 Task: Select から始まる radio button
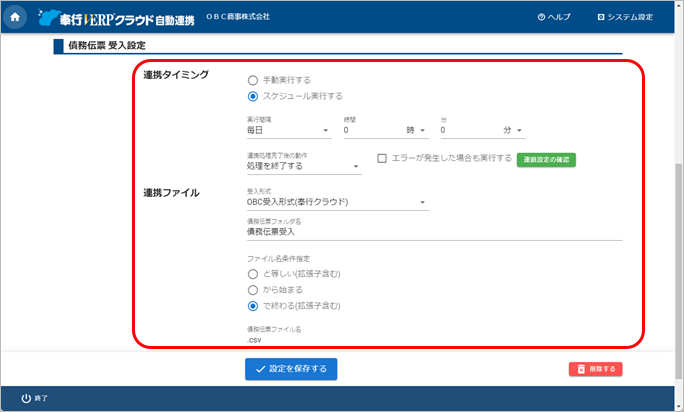point(253,290)
